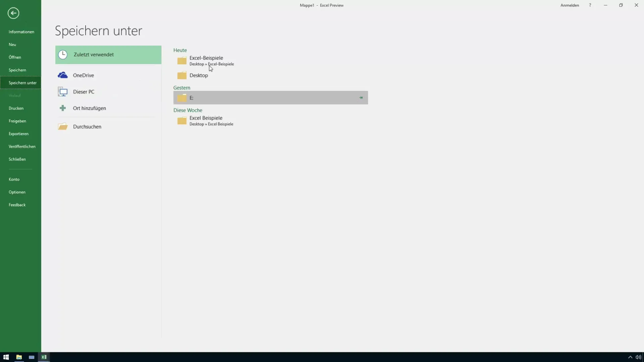Click the Ort hinzufügen plus icon
Viewport: 644px width, 362px height.
[x=62, y=108]
